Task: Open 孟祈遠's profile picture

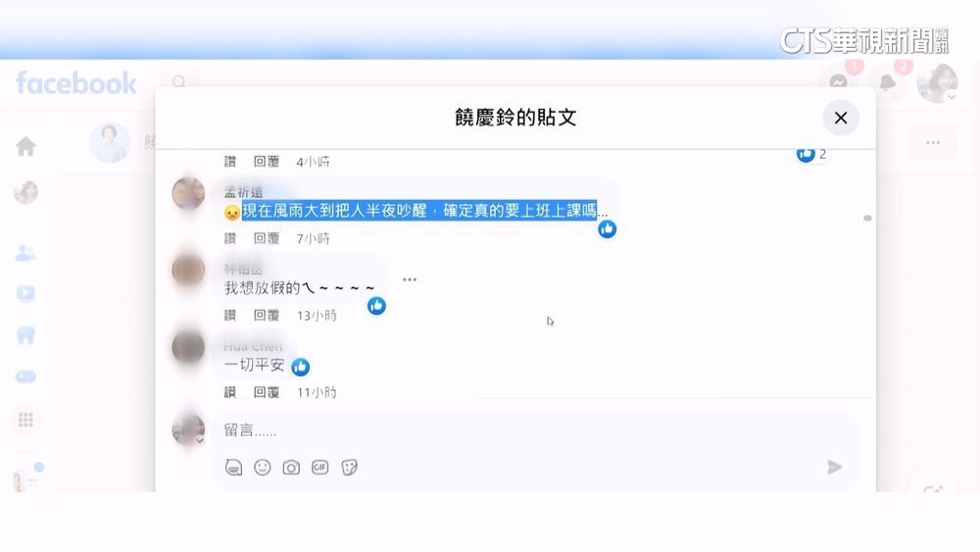Action: tap(188, 193)
